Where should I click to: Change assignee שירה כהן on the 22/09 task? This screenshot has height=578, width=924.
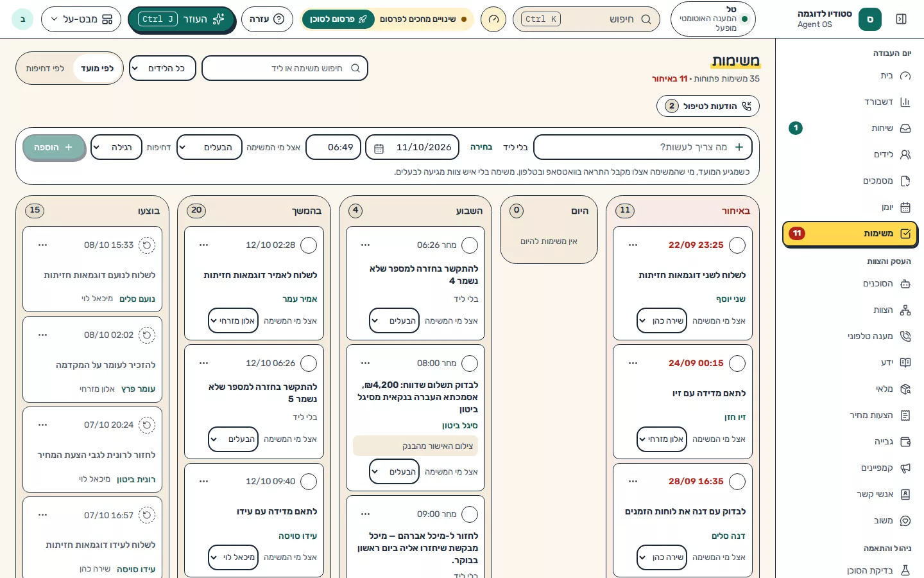(663, 321)
